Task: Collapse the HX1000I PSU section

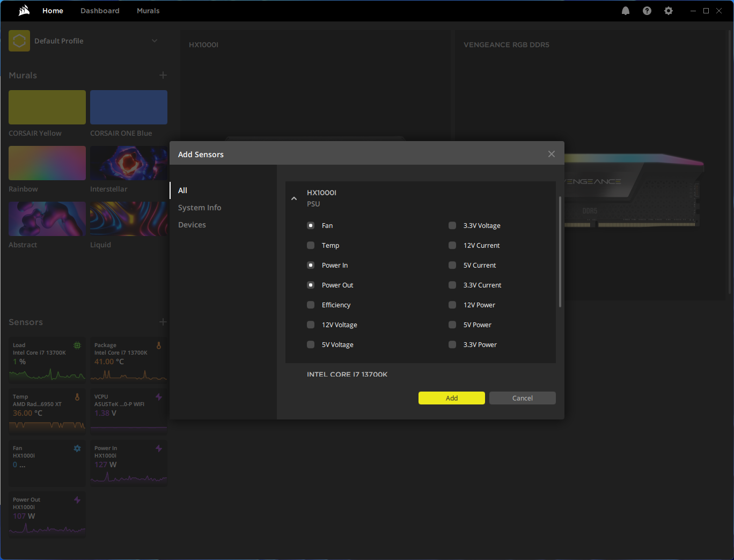Action: coord(294,198)
